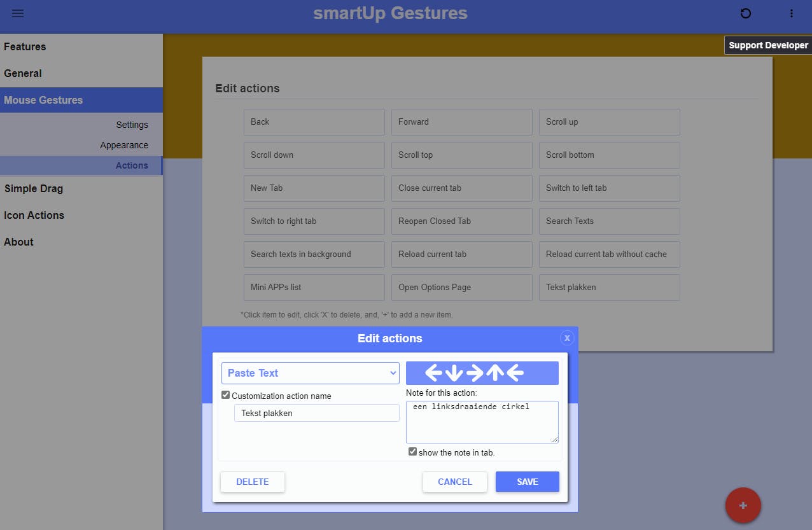
Task: Click the CANCEL button
Action: pos(455,482)
